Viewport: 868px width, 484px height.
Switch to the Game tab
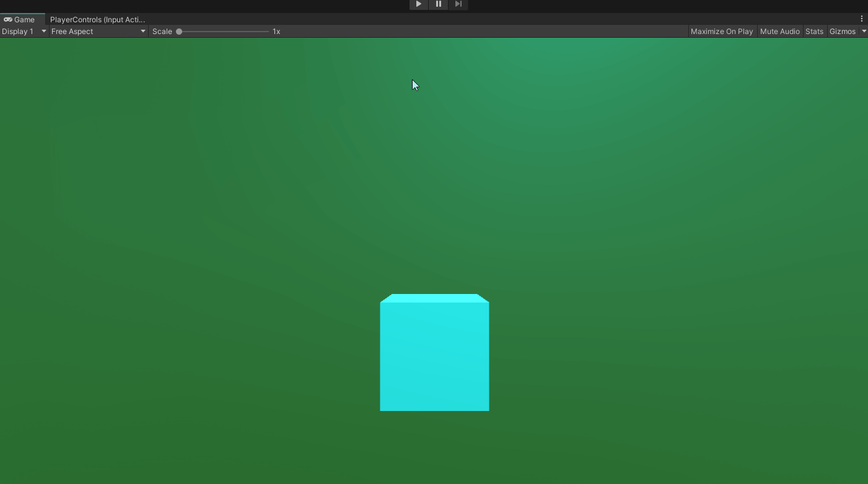23,19
